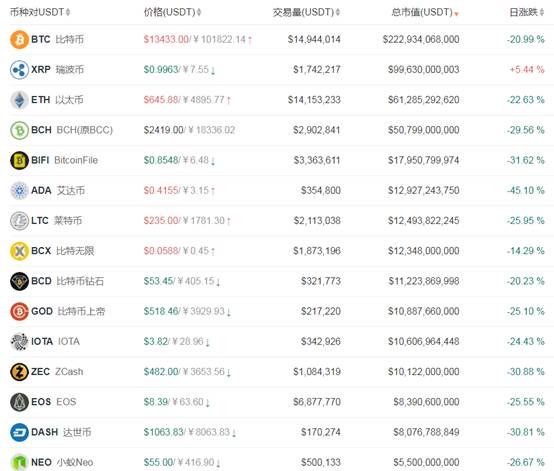Open the NEO 小蚁Neo name link
554x471 pixels.
point(62,462)
